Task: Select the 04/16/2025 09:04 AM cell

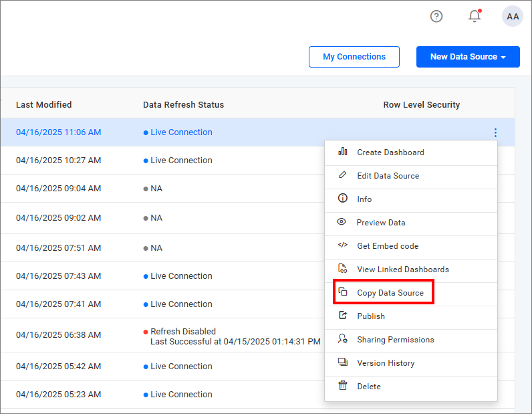Action: pyautogui.click(x=58, y=189)
